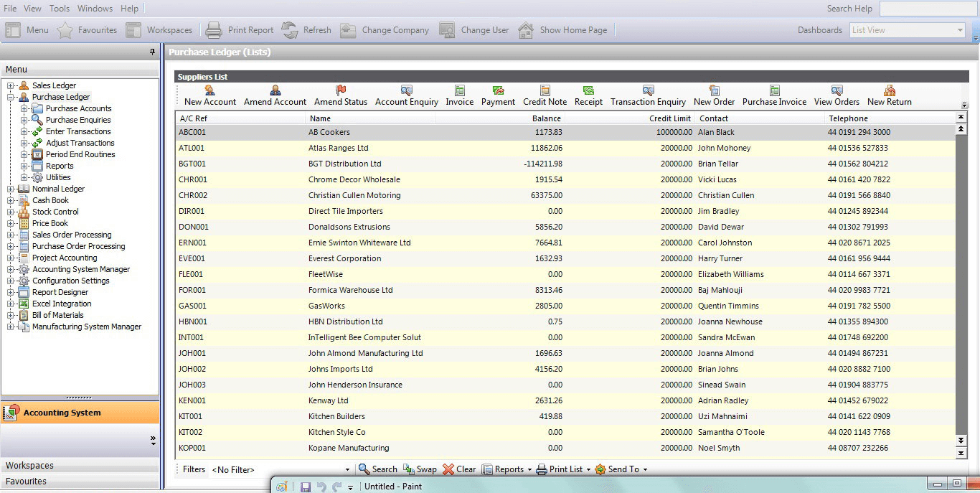Screen dimensions: 980x493
Task: Start a New Order
Action: (714, 94)
